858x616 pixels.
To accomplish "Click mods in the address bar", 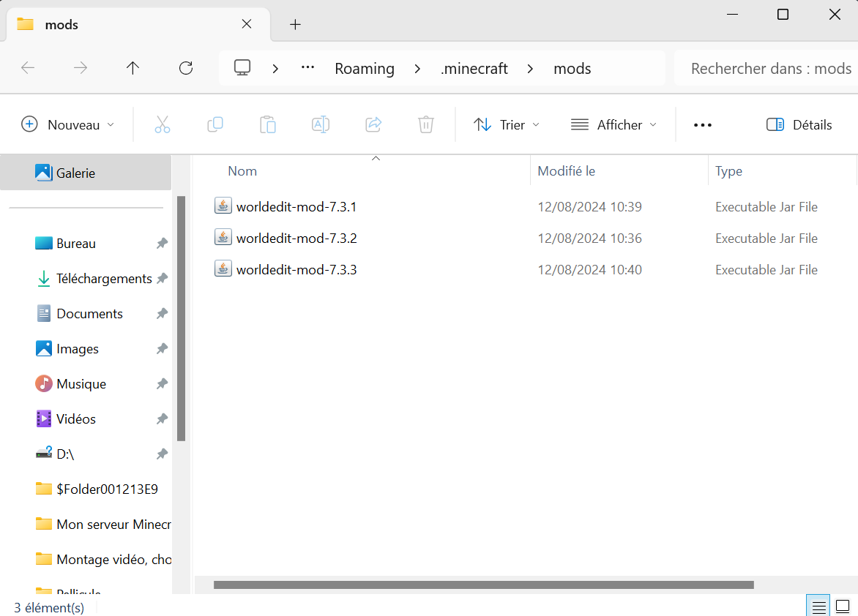I will tap(572, 68).
